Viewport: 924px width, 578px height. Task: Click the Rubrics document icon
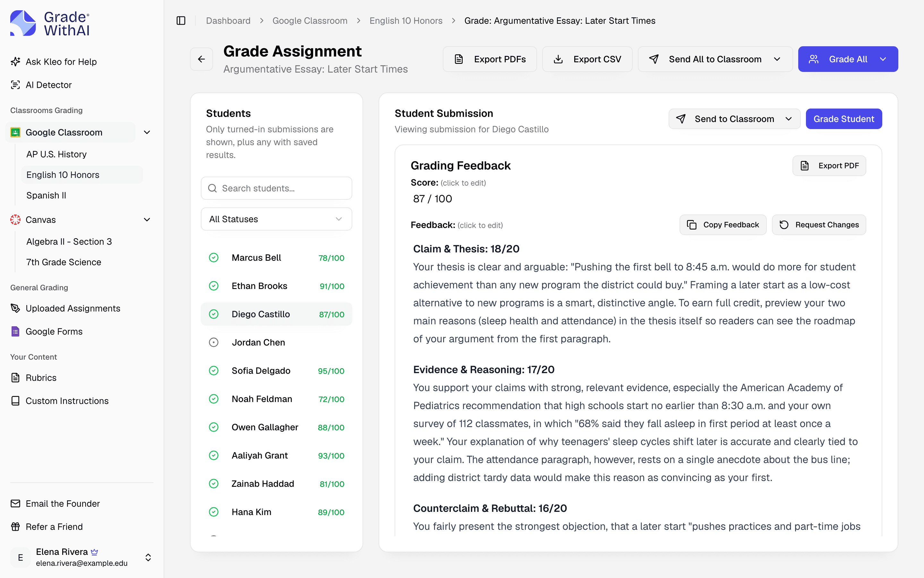click(x=15, y=378)
